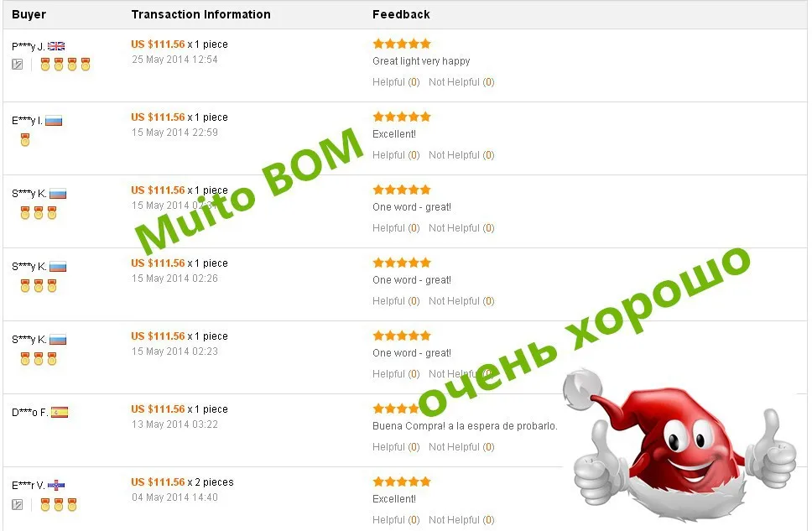The image size is (812, 531).
Task: Click the five-star rating on 'Great light very happy'
Action: 402,44
